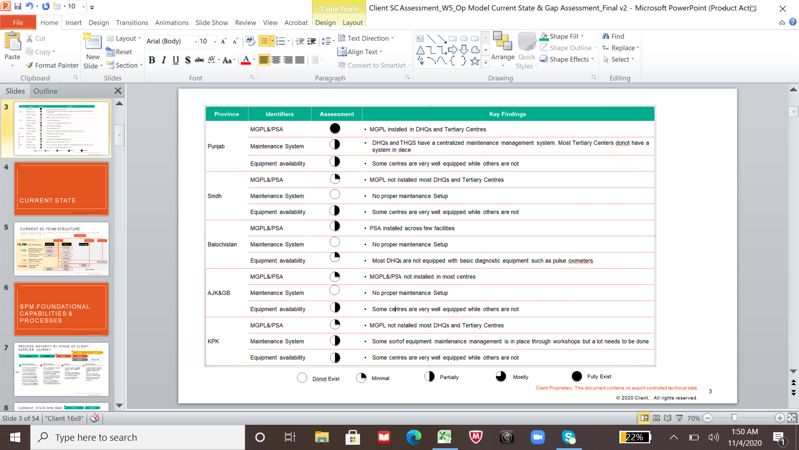Open the font name Arial (Body) dropdown
Screen dimensions: 799x450
[x=196, y=41]
